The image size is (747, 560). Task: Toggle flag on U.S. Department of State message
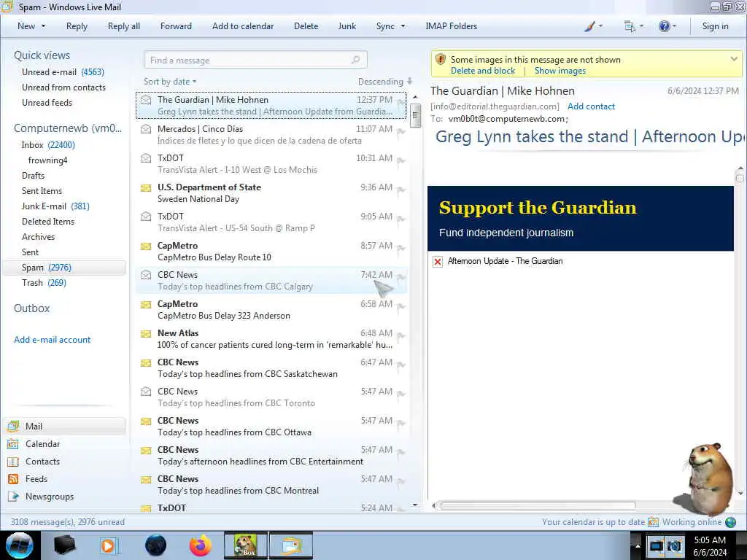click(x=400, y=190)
